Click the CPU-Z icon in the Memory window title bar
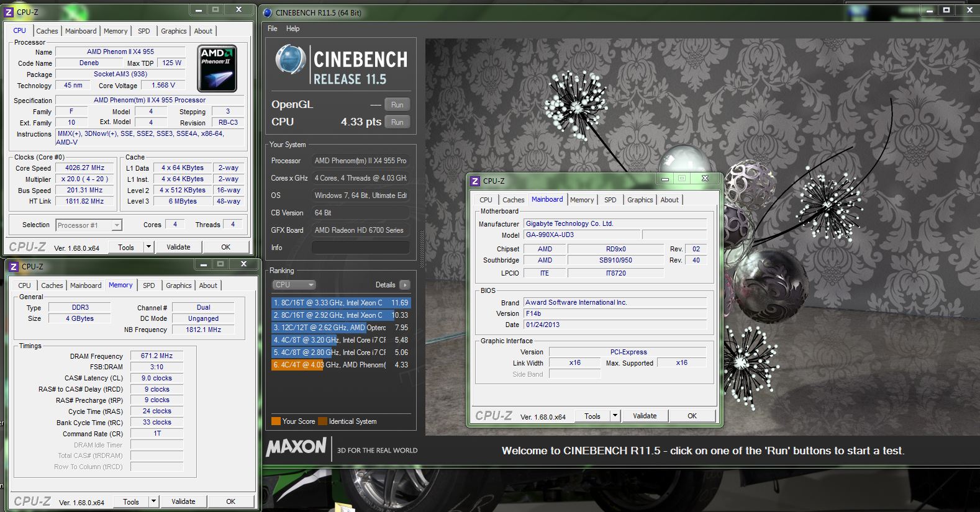Image resolution: width=980 pixels, height=512 pixels. (x=14, y=266)
